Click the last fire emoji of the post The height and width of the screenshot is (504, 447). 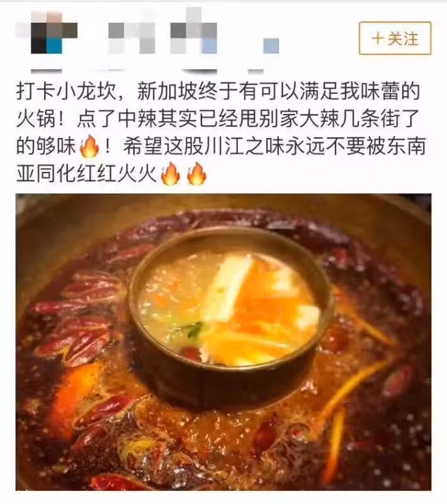click(196, 174)
